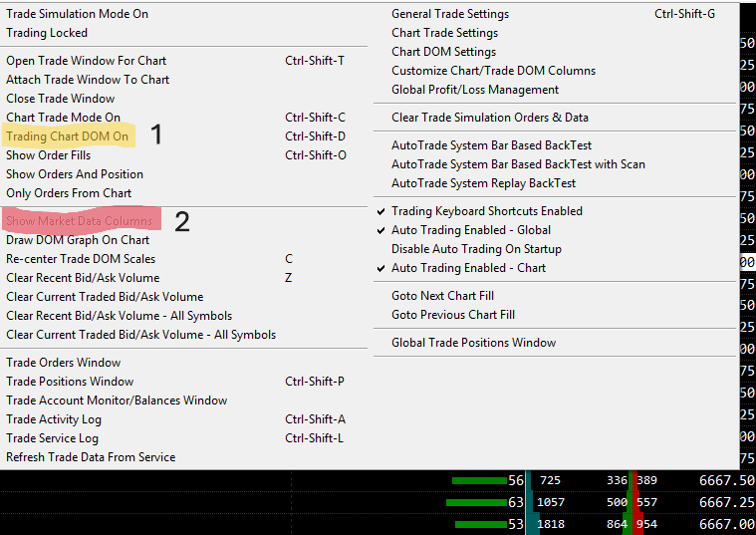Image resolution: width=756 pixels, height=535 pixels.
Task: Select Draw DOM Graph On Chart
Action: click(78, 240)
